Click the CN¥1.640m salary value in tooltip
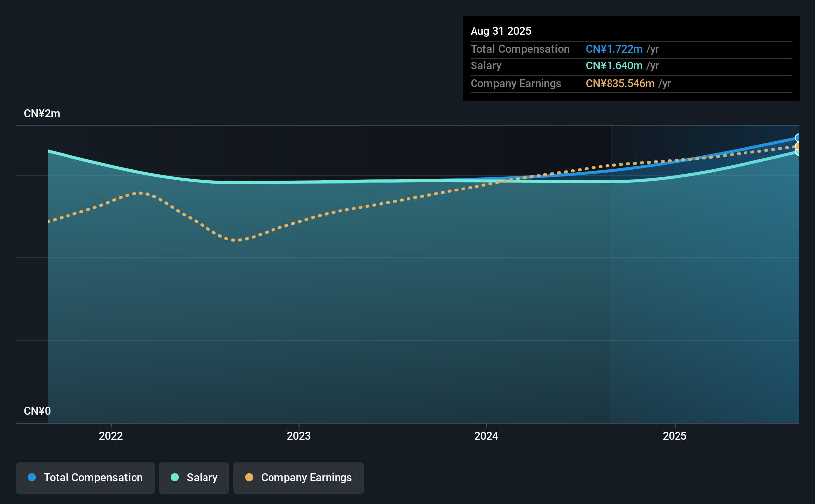Viewport: 815px width, 504px height. pyautogui.click(x=614, y=66)
